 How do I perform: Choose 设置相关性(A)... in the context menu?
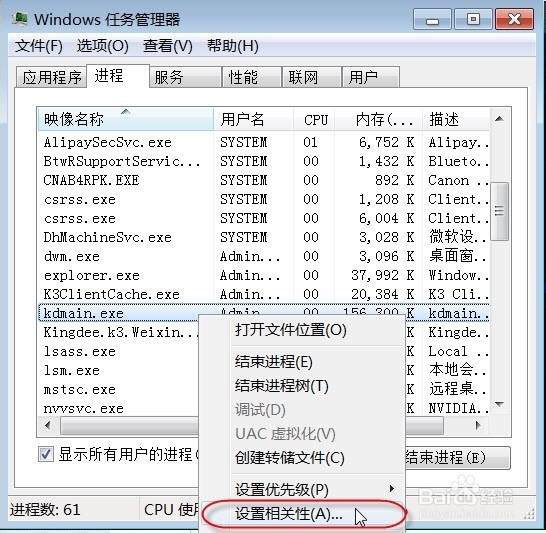[x=303, y=514]
